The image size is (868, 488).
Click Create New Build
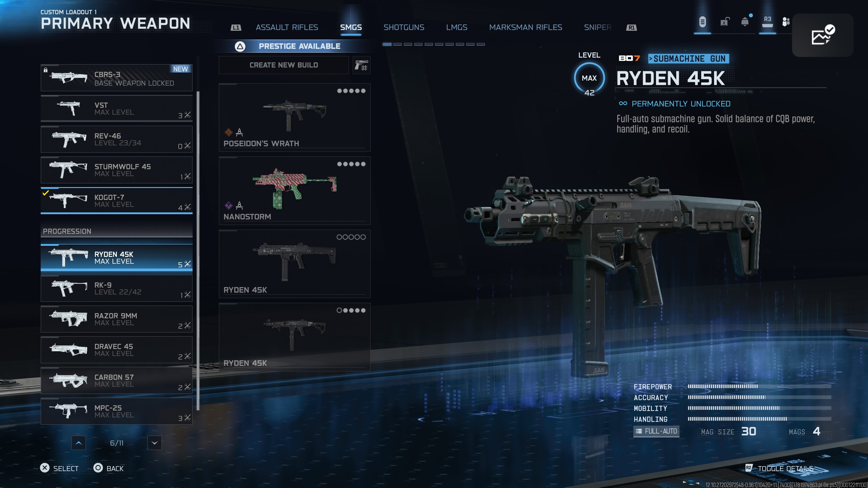click(284, 65)
